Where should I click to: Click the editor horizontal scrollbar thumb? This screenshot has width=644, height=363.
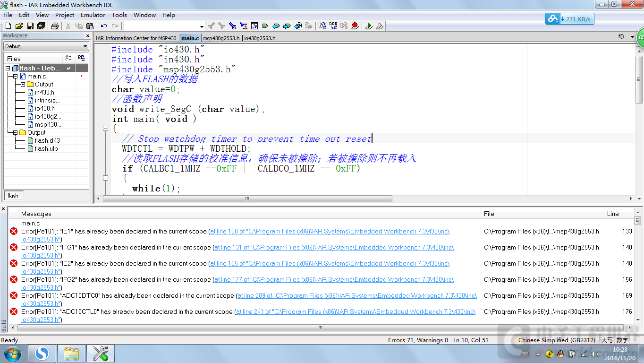tap(248, 199)
